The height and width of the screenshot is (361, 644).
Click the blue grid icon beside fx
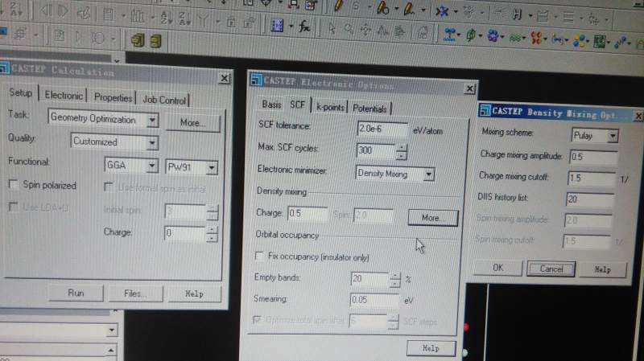(277, 27)
